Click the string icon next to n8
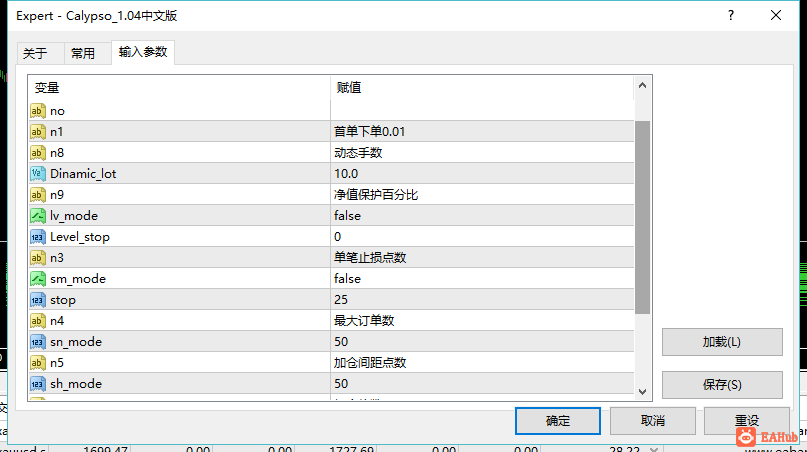The width and height of the screenshot is (807, 452). (x=38, y=153)
